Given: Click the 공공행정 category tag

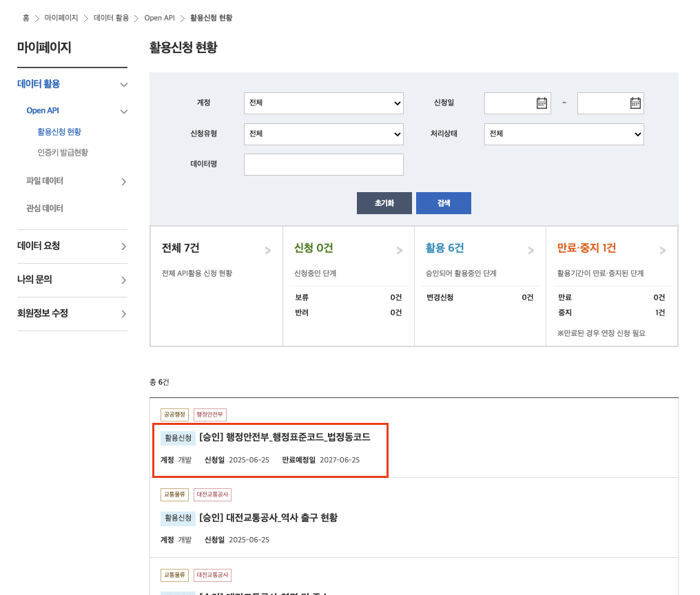Looking at the screenshot, I should [x=174, y=415].
